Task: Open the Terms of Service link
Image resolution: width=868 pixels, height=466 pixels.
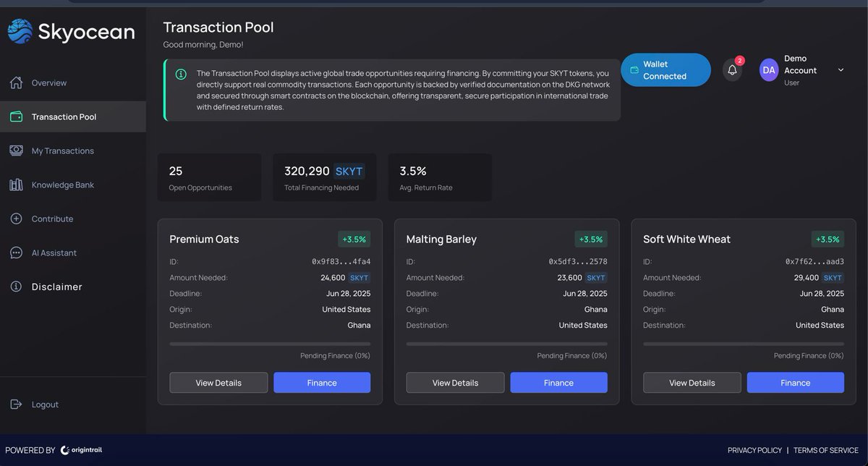Action: 825,450
